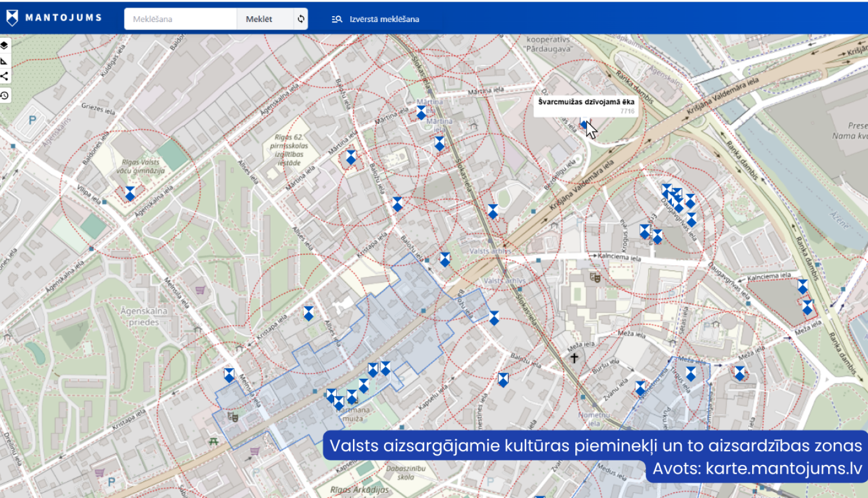The height and width of the screenshot is (498, 868).
Task: Select the marker beside Rīgas 62. pirmsskolas iestāde
Action: [351, 157]
